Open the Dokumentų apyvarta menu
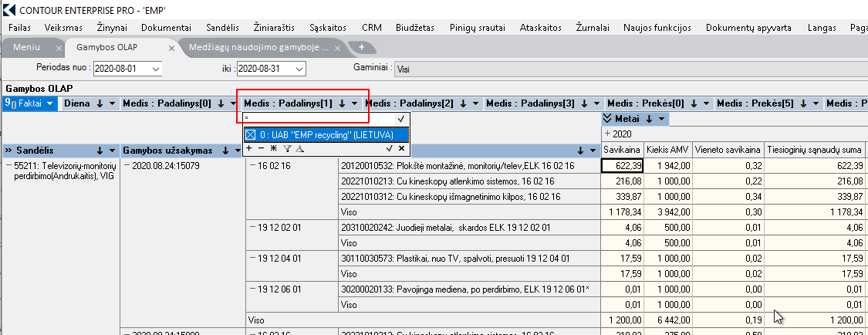The width and height of the screenshot is (868, 335). [x=748, y=28]
